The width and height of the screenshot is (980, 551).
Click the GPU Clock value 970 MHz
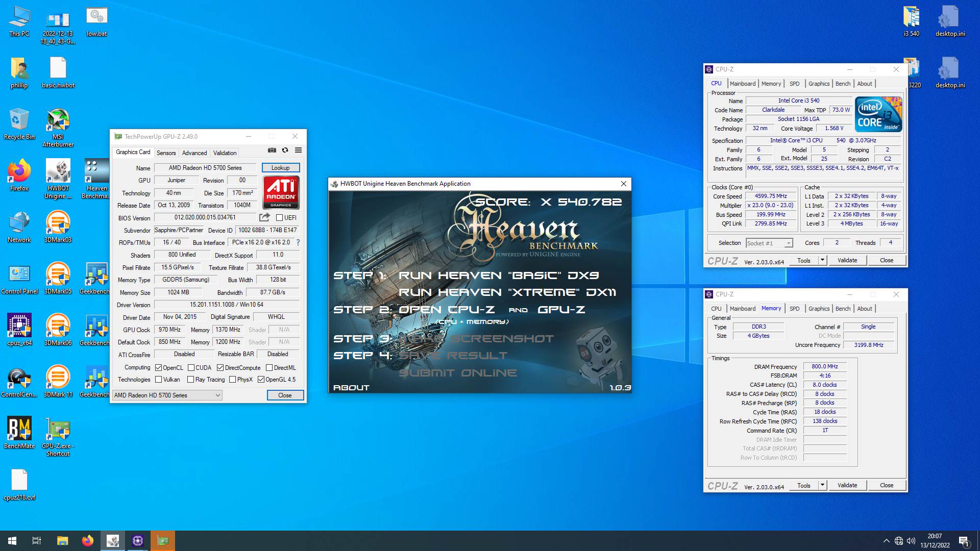click(x=169, y=330)
